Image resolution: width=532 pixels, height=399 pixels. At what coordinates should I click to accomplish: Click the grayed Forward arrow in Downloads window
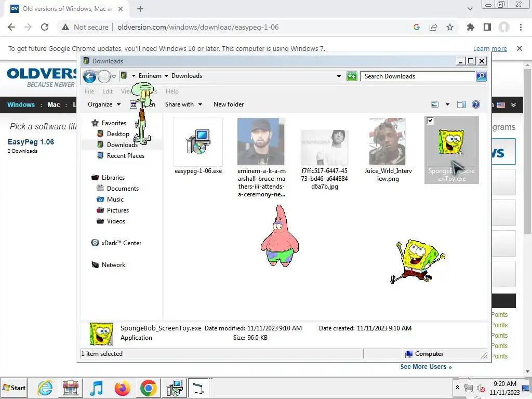[x=104, y=77]
